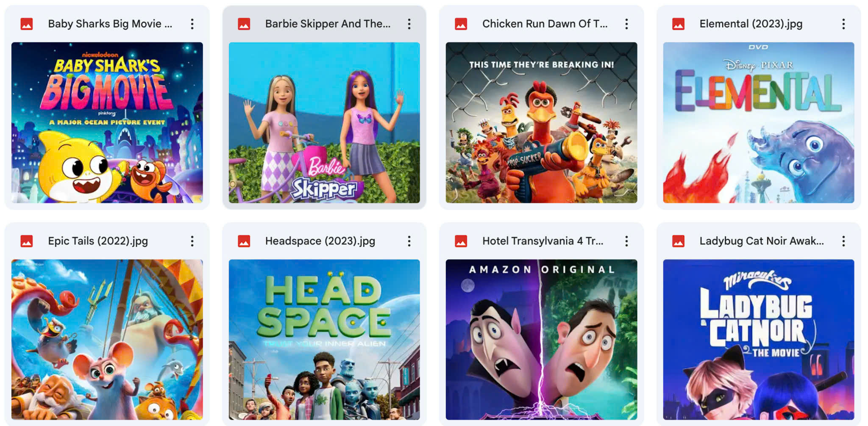Select the Hotel Transylvania Amazon Original thumbnail

[541, 340]
